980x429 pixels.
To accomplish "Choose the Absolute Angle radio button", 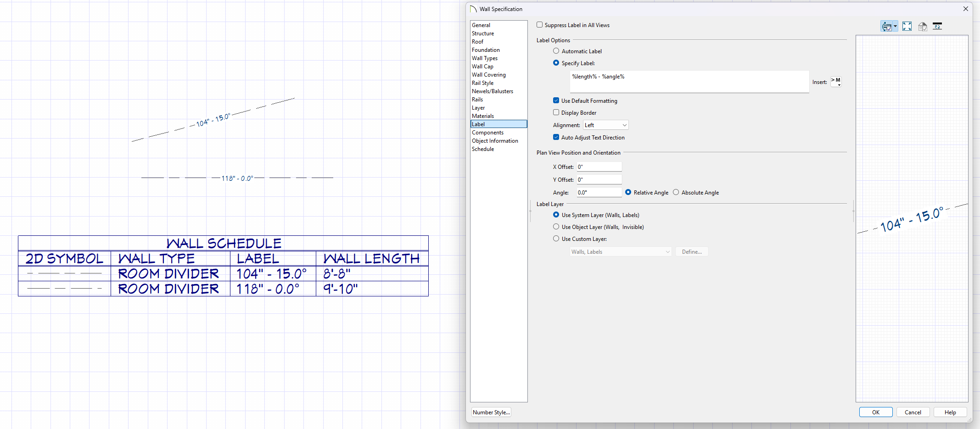I will click(x=676, y=192).
